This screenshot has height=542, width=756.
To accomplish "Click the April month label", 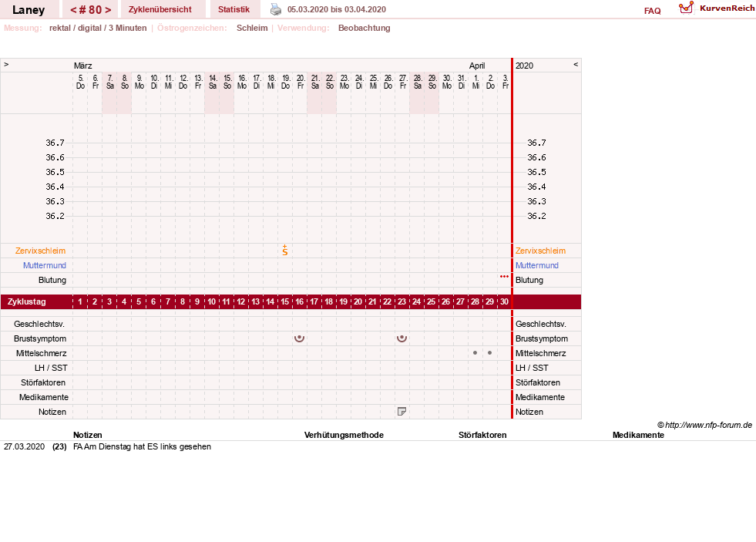I will pyautogui.click(x=477, y=66).
